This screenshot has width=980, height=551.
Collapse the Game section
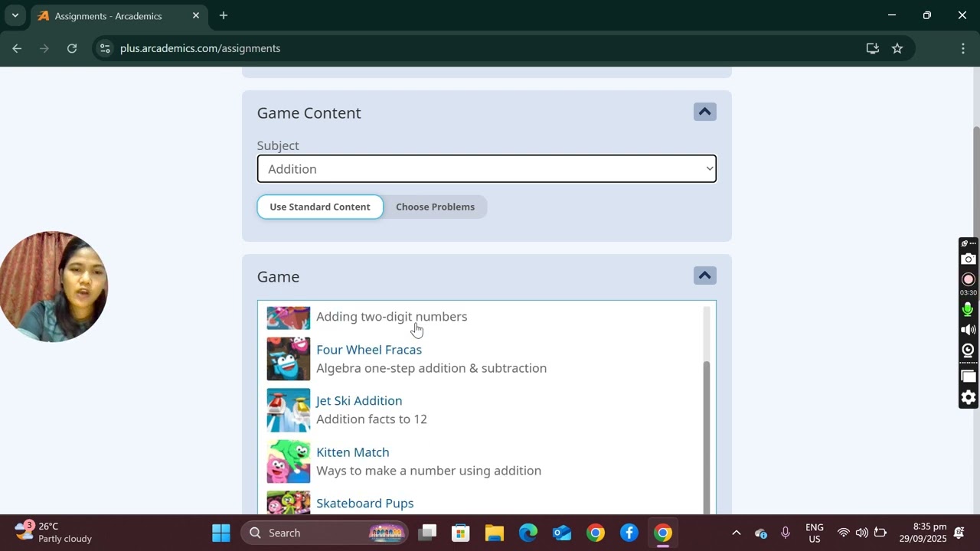pyautogui.click(x=704, y=275)
